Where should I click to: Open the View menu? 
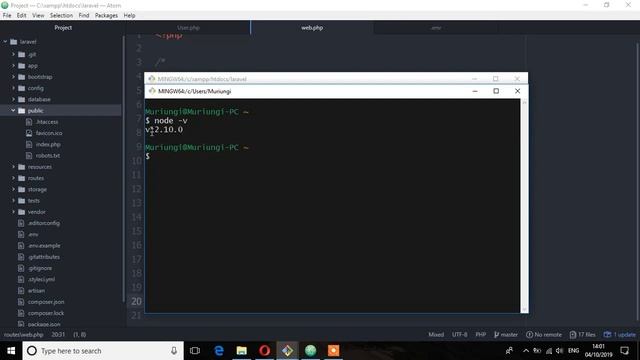[x=38, y=16]
